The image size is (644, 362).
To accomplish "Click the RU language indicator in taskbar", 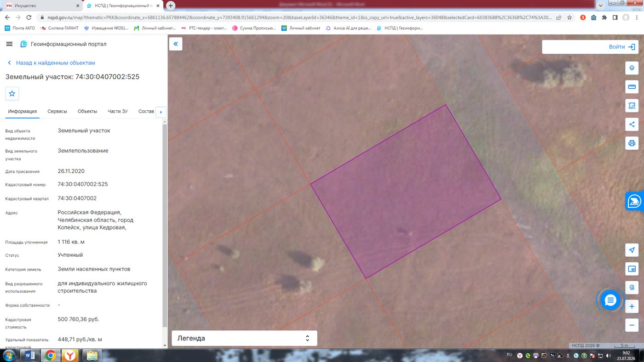I will pos(509,355).
